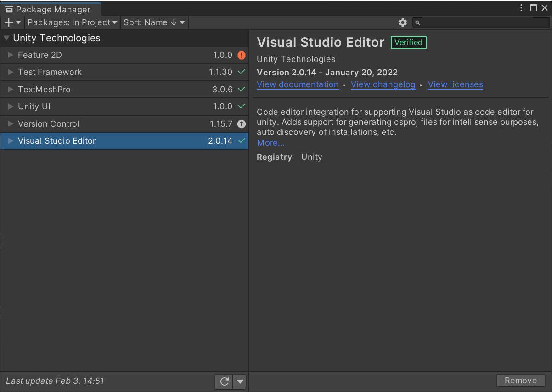Click the window kebab menu icon
552x392 pixels.
[522, 8]
